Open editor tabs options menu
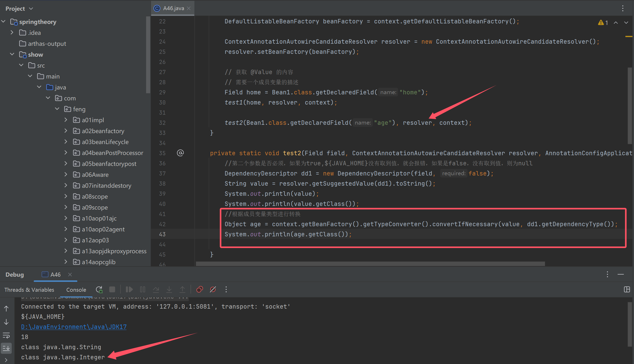Viewport: 634px width, 364px height. click(623, 8)
